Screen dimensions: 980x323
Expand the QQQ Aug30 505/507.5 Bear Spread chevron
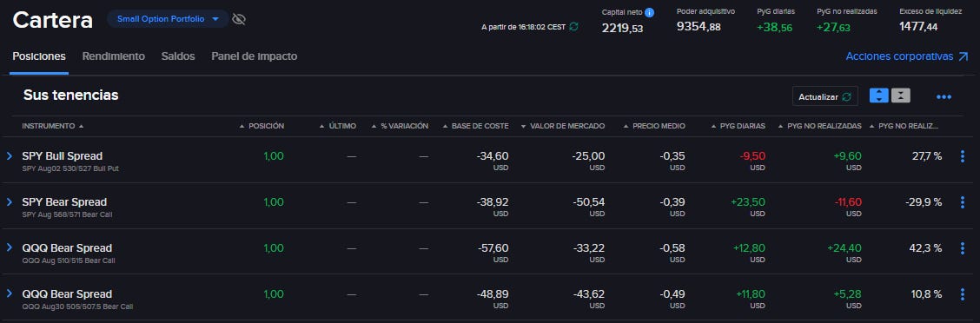(x=9, y=293)
